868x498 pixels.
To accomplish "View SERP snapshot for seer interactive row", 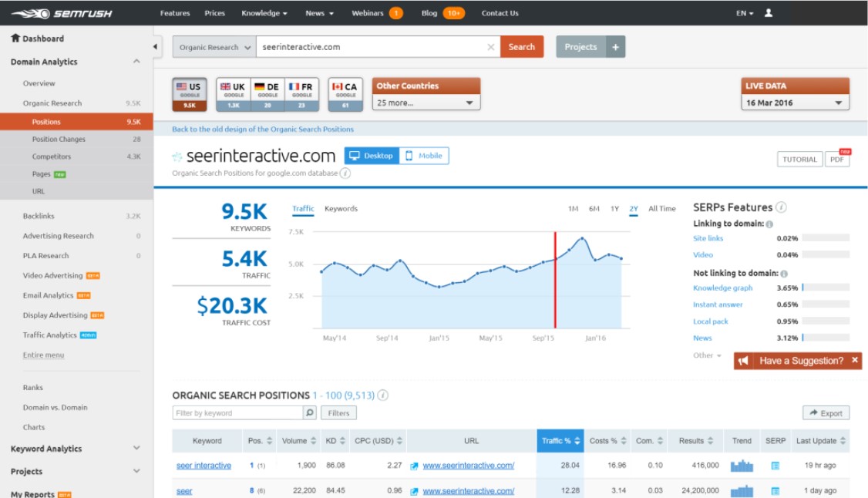I will pyautogui.click(x=775, y=466).
